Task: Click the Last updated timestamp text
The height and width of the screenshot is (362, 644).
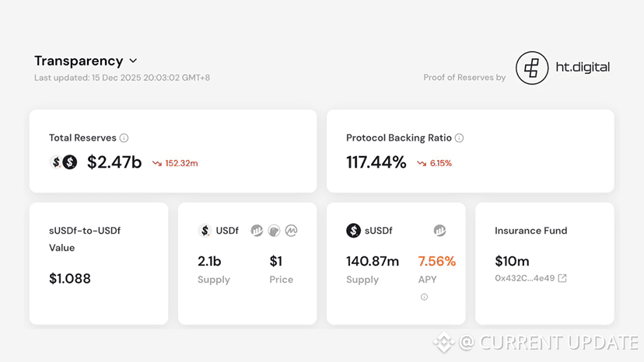Action: 122,78
